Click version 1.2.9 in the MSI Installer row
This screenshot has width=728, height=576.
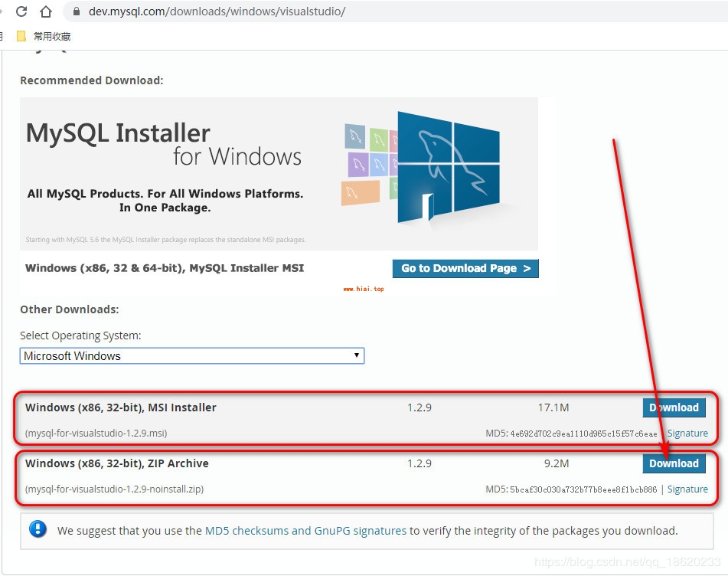[x=419, y=407]
